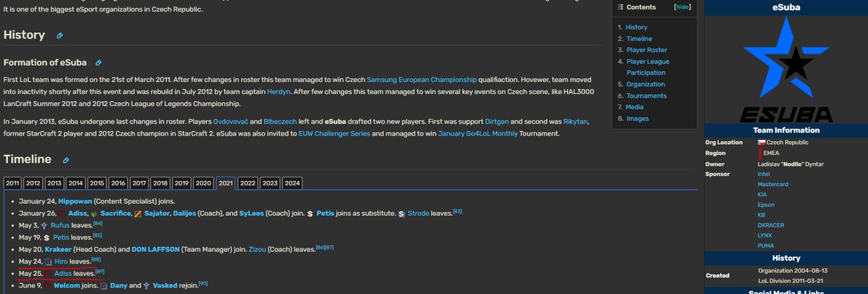The width and height of the screenshot is (868, 294).
Task: Open the EUW Challenger Series link
Action: click(x=334, y=134)
